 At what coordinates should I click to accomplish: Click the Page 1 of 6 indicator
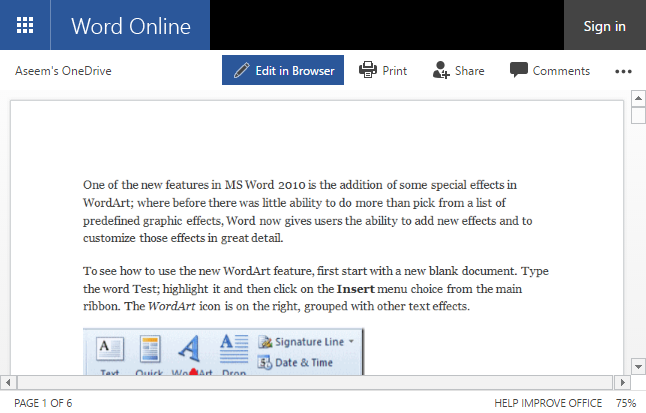click(x=42, y=403)
